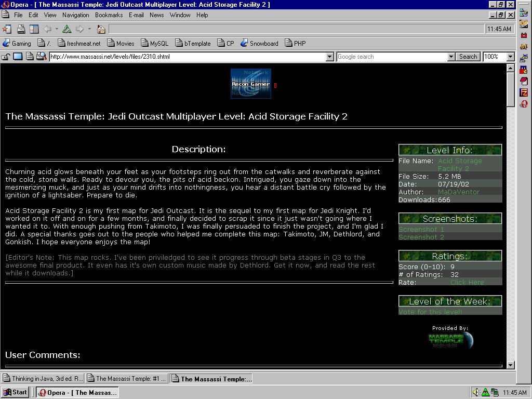Open the Windows Start menu
532x399 pixels.
click(15, 393)
